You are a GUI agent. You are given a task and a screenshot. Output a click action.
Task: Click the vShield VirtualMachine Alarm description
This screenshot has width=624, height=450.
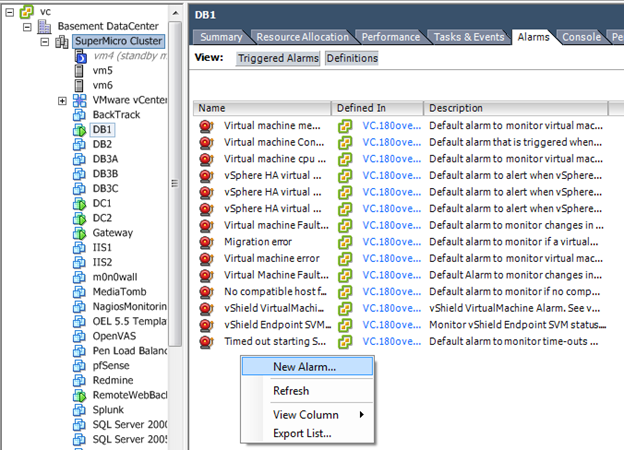[x=515, y=308]
